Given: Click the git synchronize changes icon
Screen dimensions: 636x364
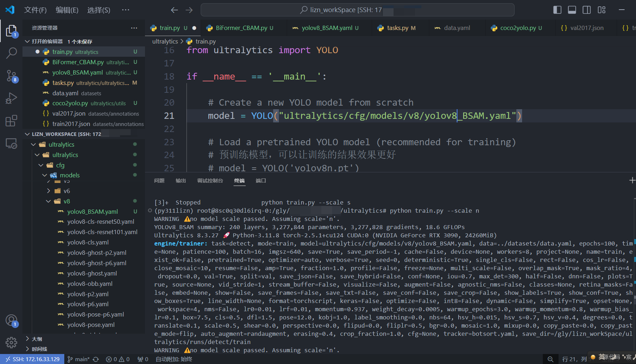Looking at the screenshot, I should [x=96, y=359].
